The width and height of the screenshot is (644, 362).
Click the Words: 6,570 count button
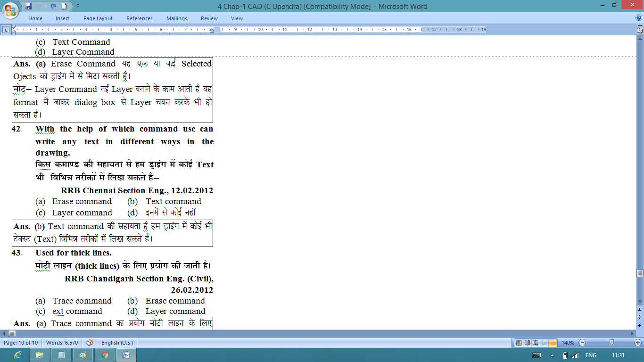[62, 343]
